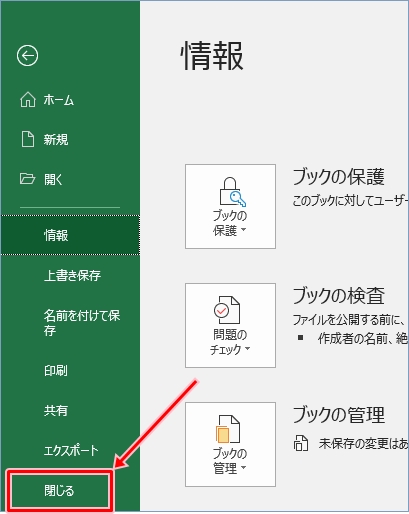Expand 問題のチェック dropdown arrow
Screen dimensions: 409x514
tap(247, 349)
